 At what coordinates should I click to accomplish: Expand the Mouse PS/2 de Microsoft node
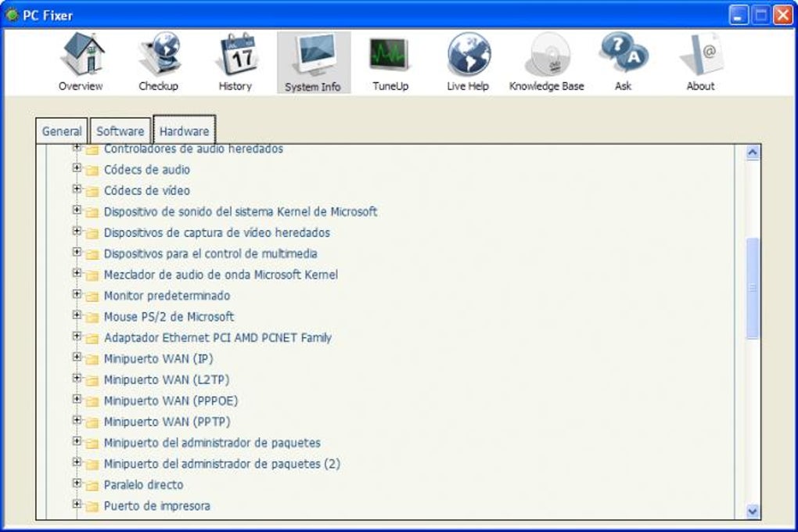(77, 315)
